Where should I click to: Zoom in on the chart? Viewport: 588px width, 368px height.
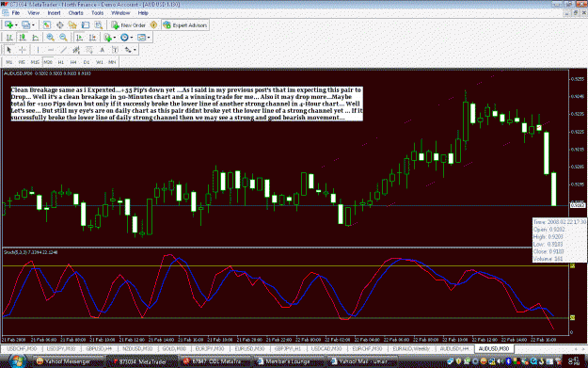(x=50, y=38)
